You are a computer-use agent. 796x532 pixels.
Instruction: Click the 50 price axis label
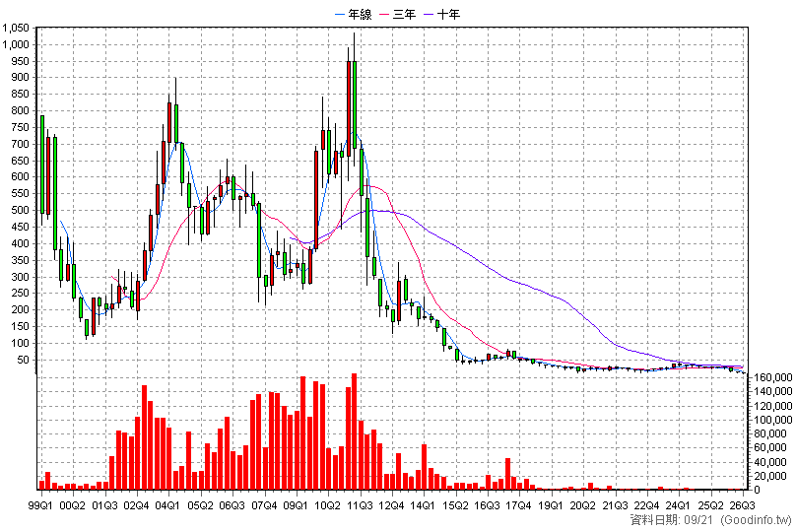point(24,360)
